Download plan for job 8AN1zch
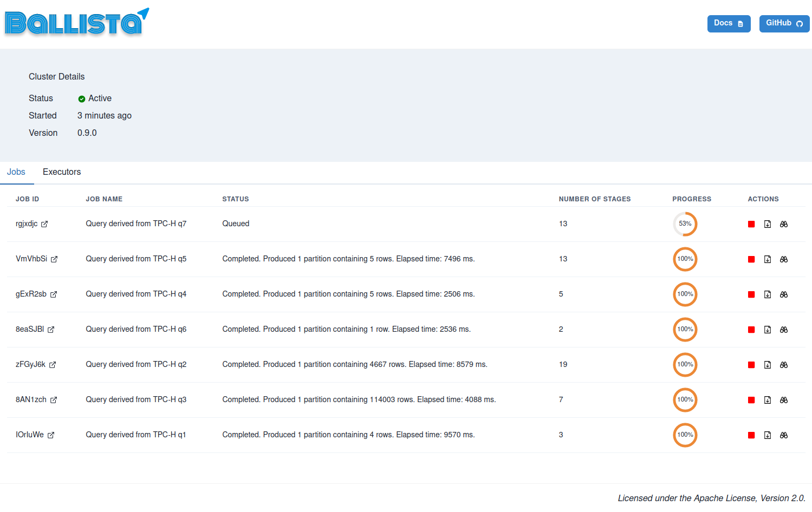This screenshot has height=512, width=812. click(768, 400)
